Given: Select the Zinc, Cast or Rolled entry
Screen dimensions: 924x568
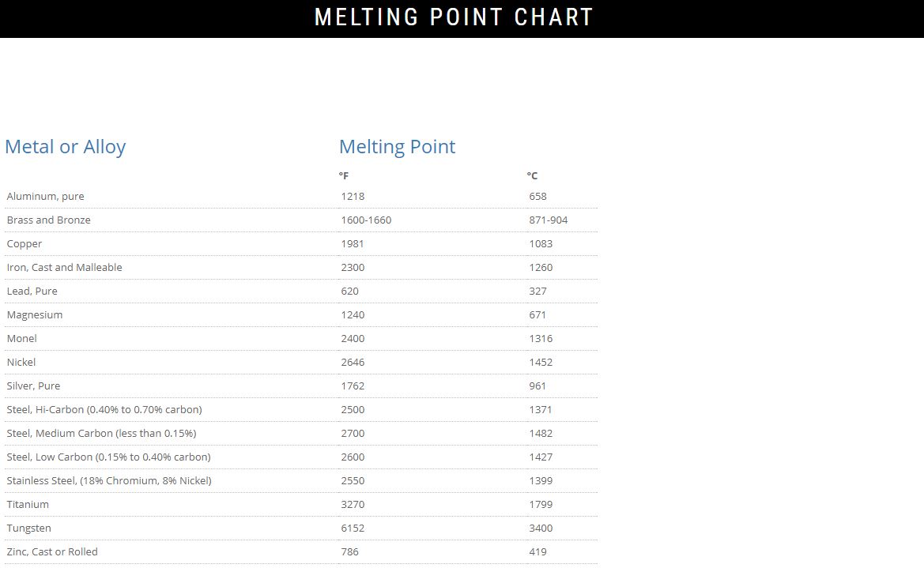Looking at the screenshot, I should click(52, 552).
